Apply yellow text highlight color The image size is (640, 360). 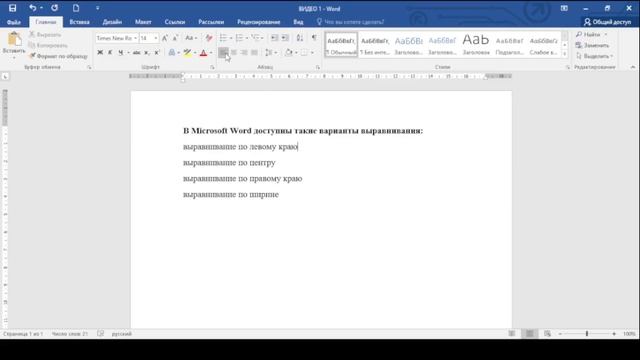[x=187, y=53]
